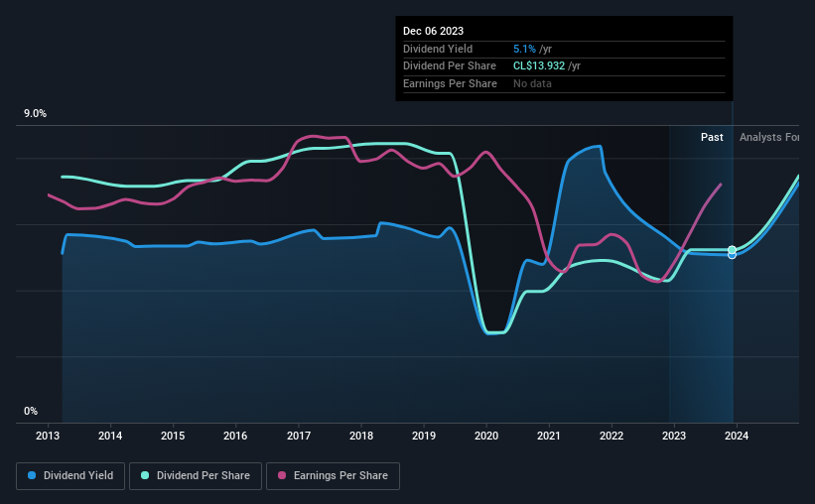Click the Earnings Per Share No data text
This screenshot has width=815, height=504.
tap(532, 83)
